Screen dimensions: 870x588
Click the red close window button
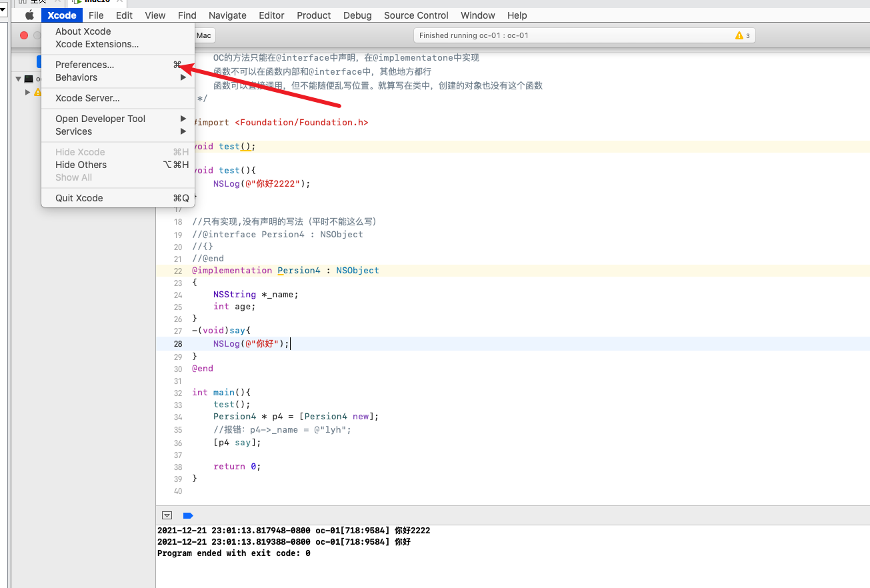[x=24, y=35]
